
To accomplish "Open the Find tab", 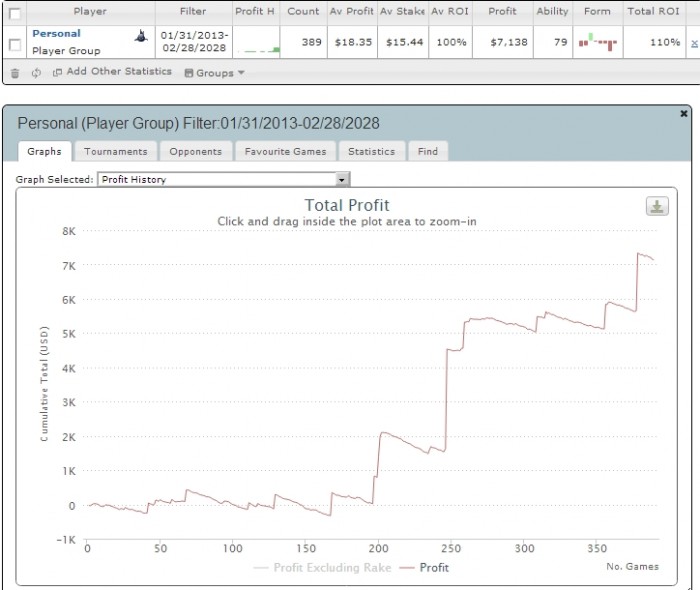I will tap(428, 151).
